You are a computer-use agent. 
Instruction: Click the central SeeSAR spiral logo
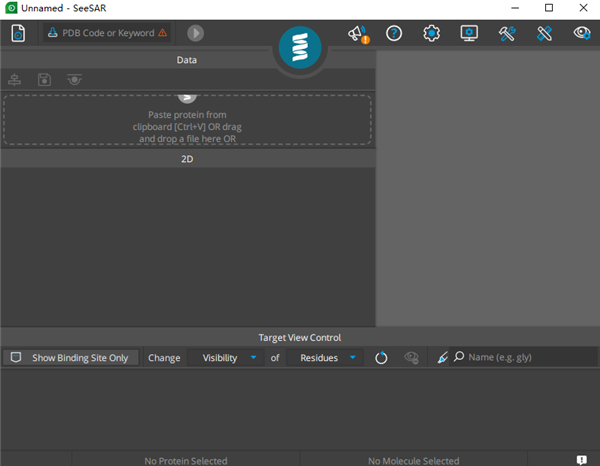(x=300, y=47)
